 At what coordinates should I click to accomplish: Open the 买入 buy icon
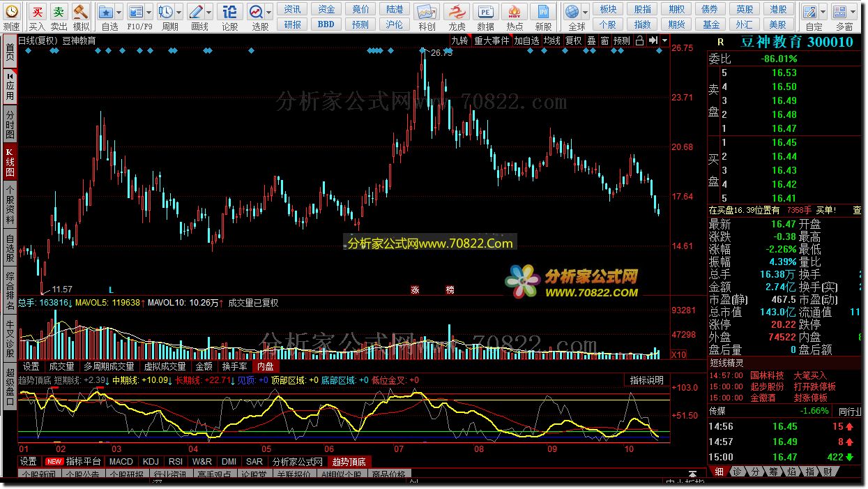(x=38, y=12)
